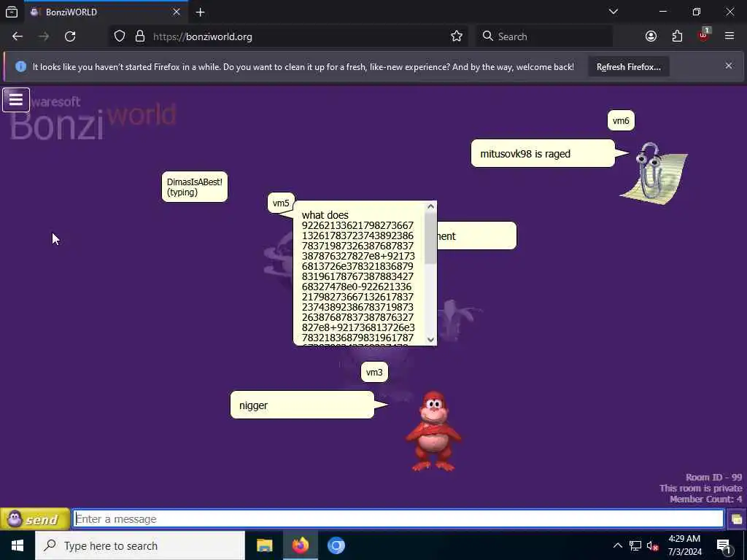Go back with the back arrow
This screenshot has width=747, height=560.
point(18,36)
